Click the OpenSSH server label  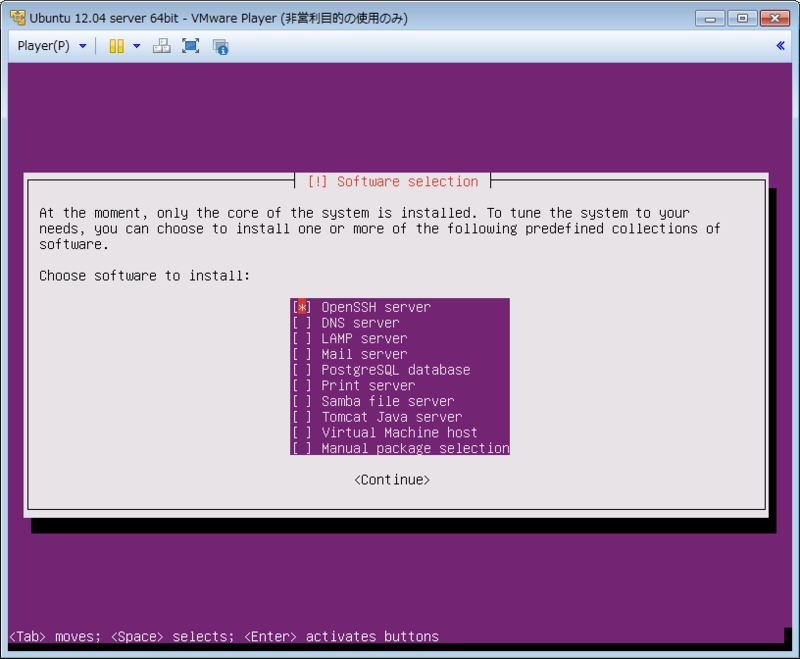(376, 307)
